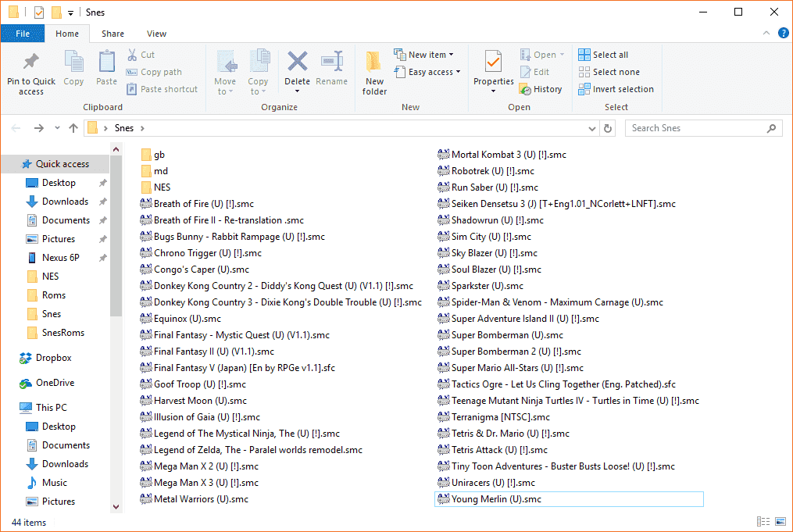793x532 pixels.
Task: Click the Properties checkmark icon
Action: [493, 62]
